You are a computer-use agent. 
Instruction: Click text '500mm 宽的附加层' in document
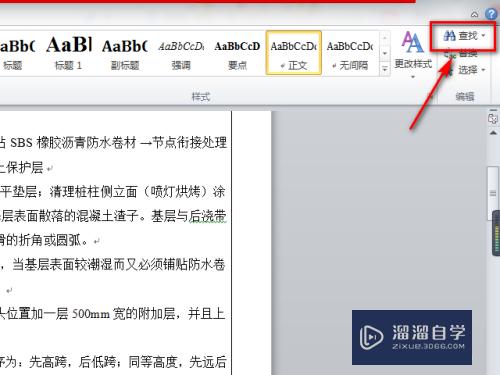124,313
